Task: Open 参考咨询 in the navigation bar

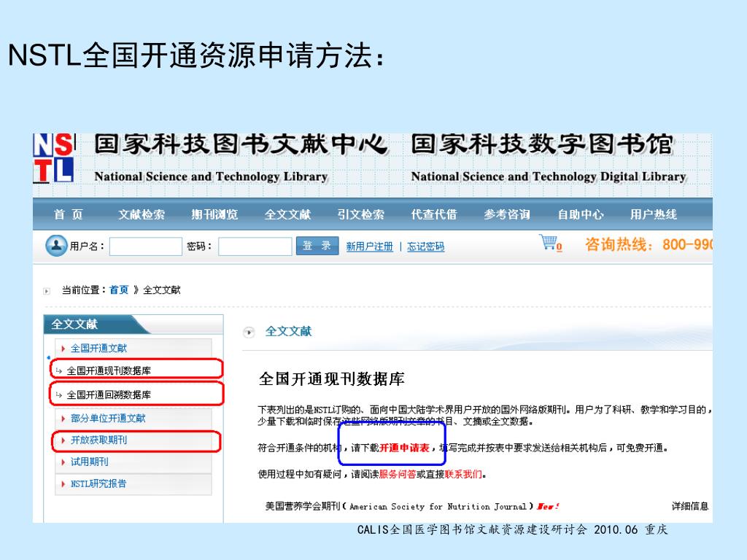Action: point(507,214)
